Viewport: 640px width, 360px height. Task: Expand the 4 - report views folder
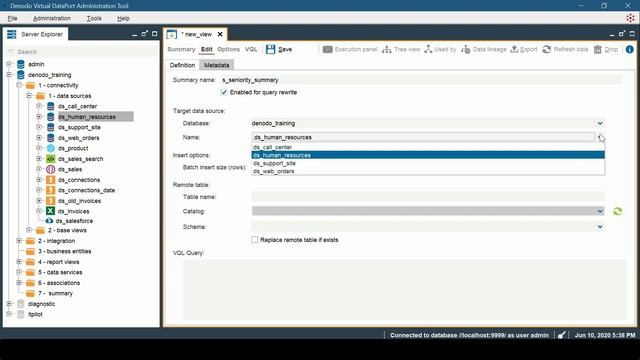coord(19,262)
